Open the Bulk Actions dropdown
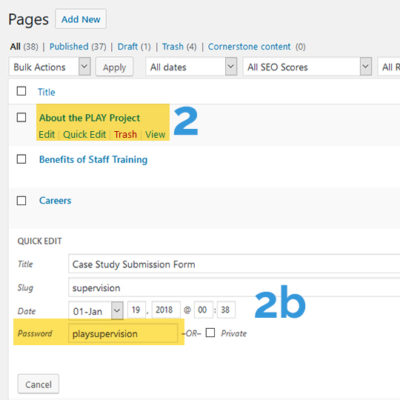Image resolution: width=400 pixels, height=400 pixels. coord(50,67)
